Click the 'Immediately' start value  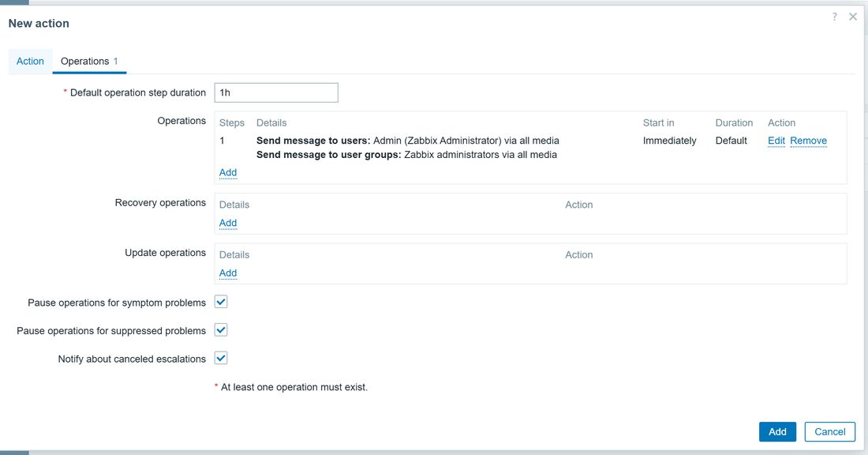coord(669,141)
